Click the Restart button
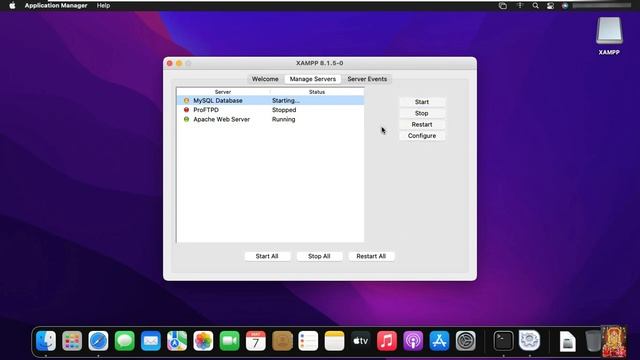The image size is (640, 360). [422, 124]
